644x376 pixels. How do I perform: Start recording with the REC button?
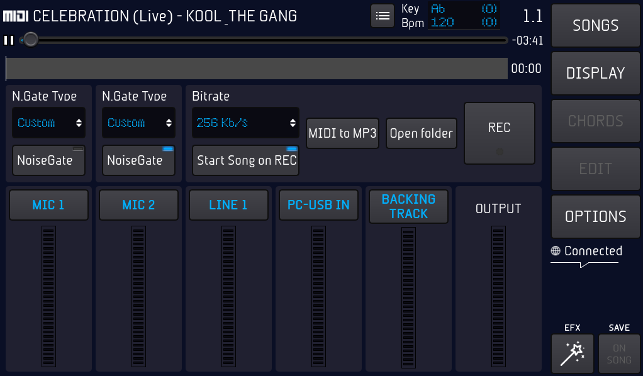(x=499, y=134)
